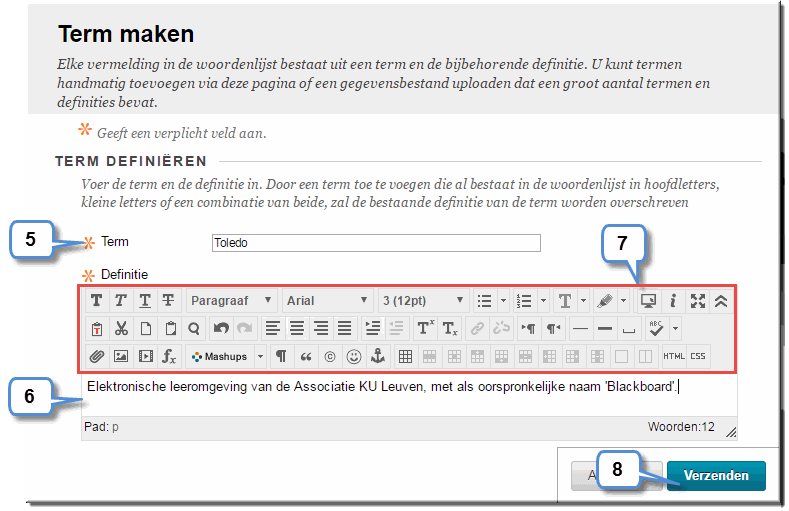Screen dimensions: 789x511
Task: Show invisible paragraph marks
Action: [281, 357]
